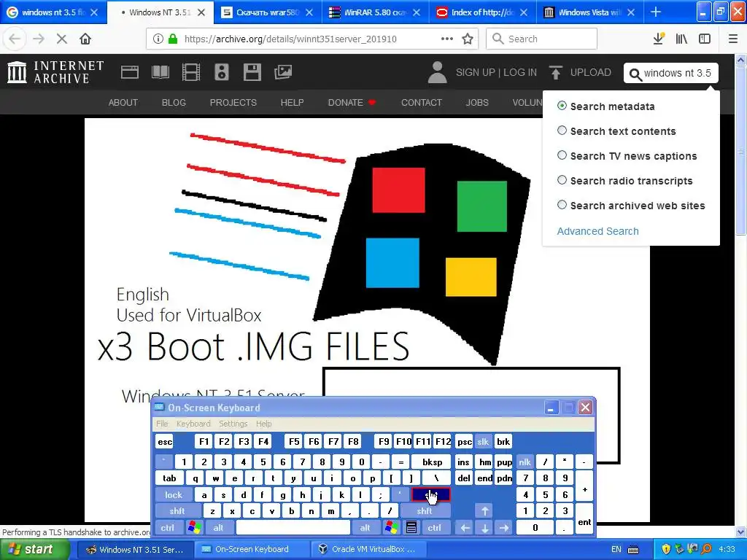This screenshot has width=747, height=560.
Task: Stop loading the page
Action: pos(62,39)
